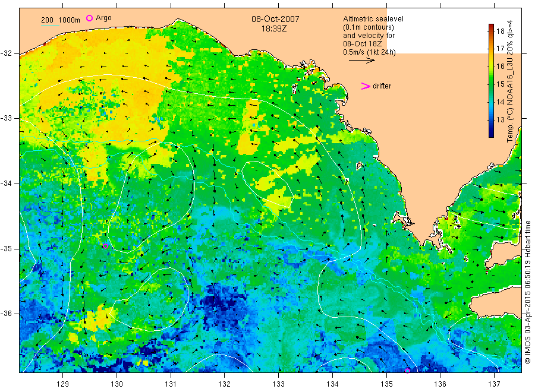Click the "(0.1m contours)" text line

tap(369, 27)
